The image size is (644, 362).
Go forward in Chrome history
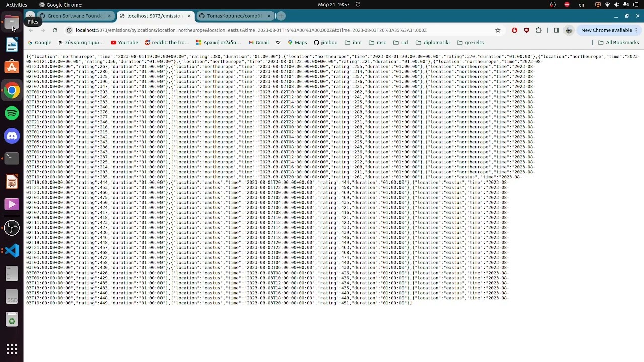tap(43, 30)
